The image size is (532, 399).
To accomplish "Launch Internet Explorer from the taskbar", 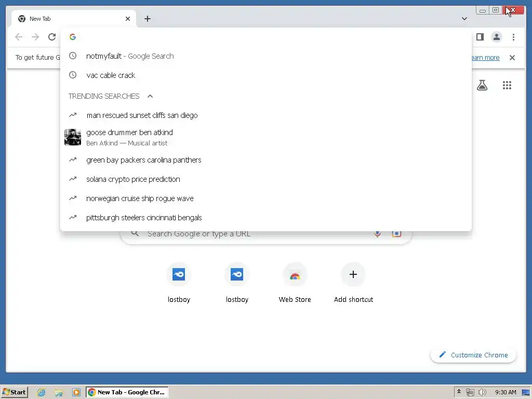I will click(x=41, y=392).
